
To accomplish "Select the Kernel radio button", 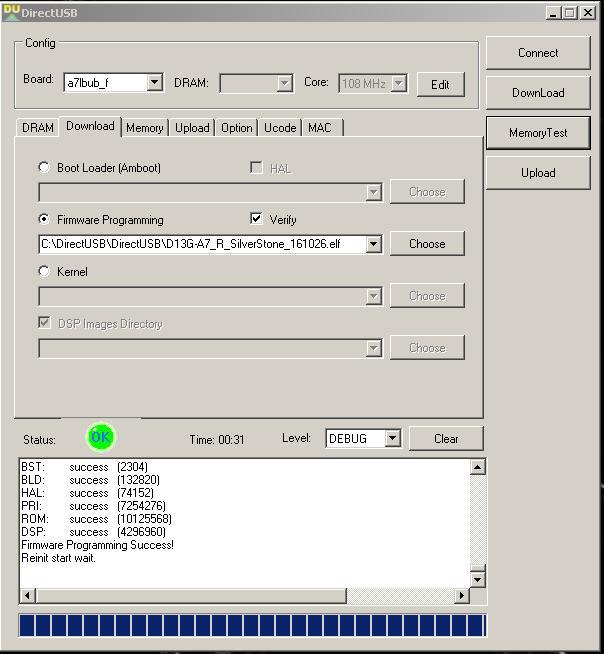I will [44, 272].
